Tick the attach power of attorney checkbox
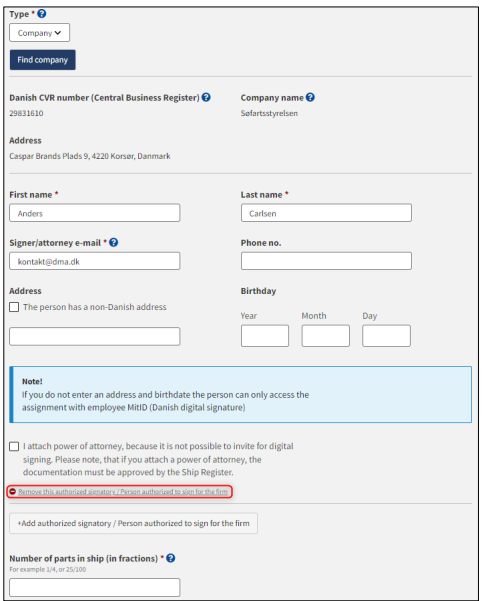487x601 pixels. pos(14,446)
